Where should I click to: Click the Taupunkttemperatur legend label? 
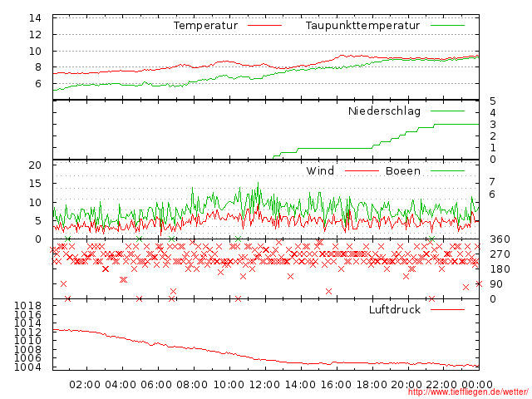pyautogui.click(x=362, y=26)
